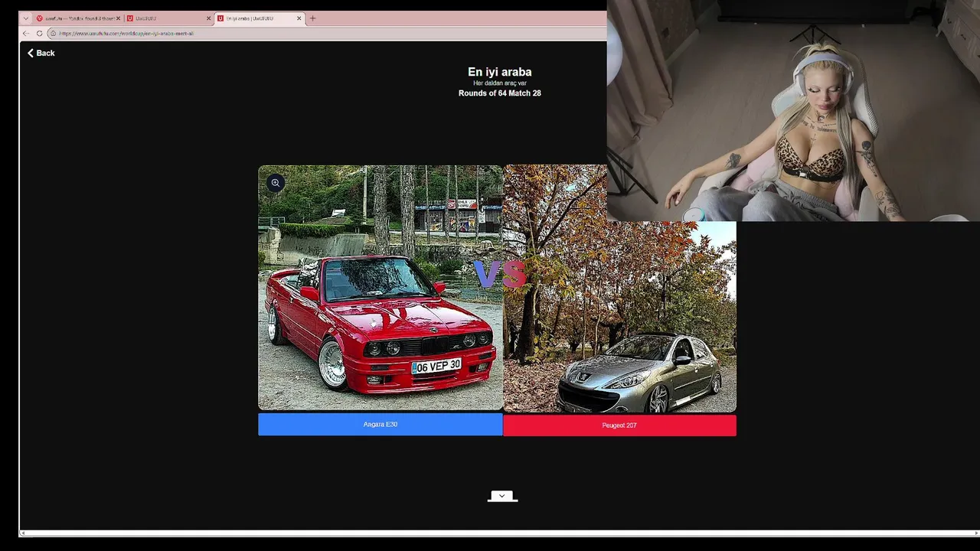980x551 pixels.
Task: Click the Her daldan araç var subtitle
Action: (x=499, y=83)
